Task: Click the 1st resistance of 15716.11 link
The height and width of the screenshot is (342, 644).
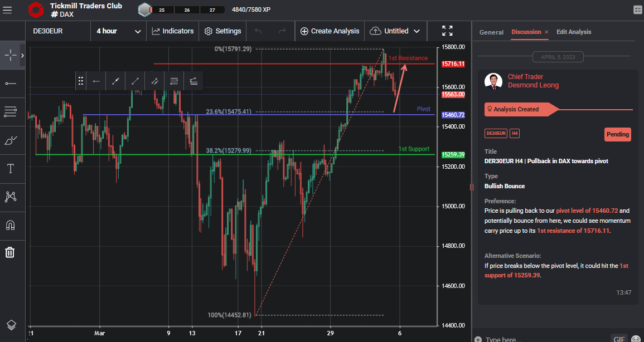Action: (x=573, y=231)
